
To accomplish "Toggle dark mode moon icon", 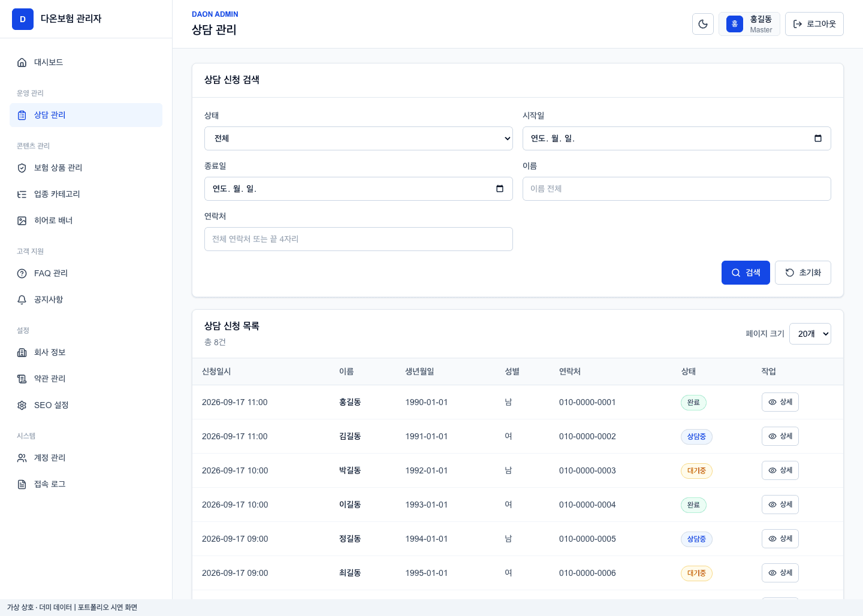I will coord(703,24).
